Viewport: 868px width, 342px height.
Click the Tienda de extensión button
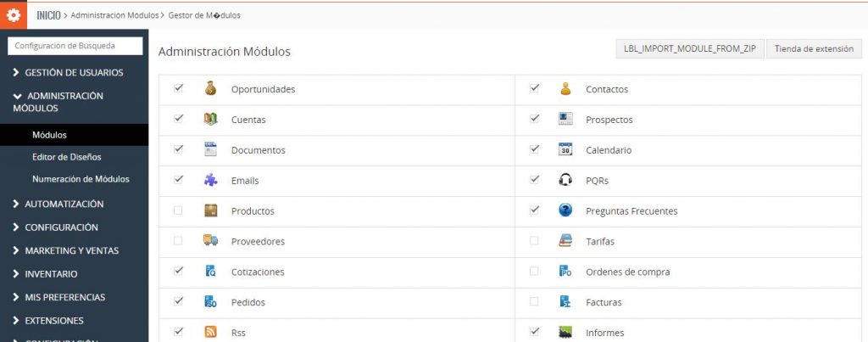pos(814,49)
